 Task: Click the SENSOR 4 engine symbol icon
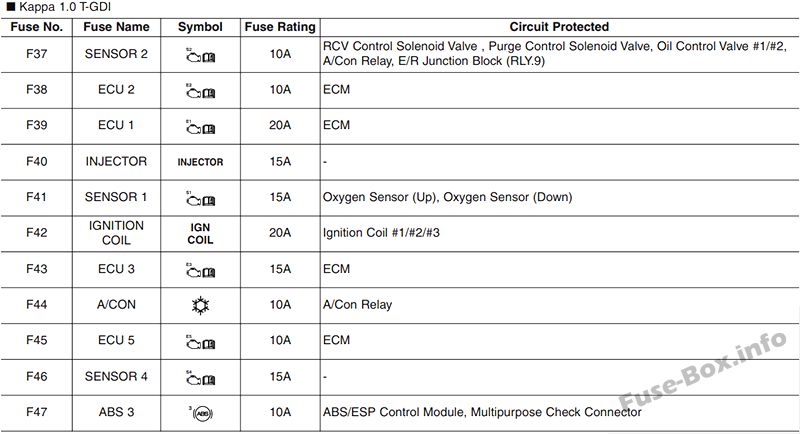tap(201, 378)
